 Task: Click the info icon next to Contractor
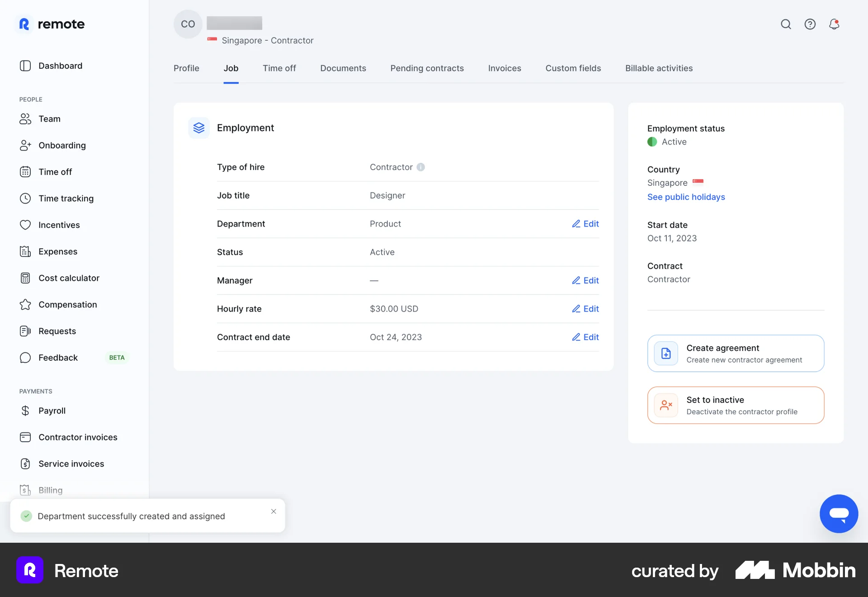(421, 167)
